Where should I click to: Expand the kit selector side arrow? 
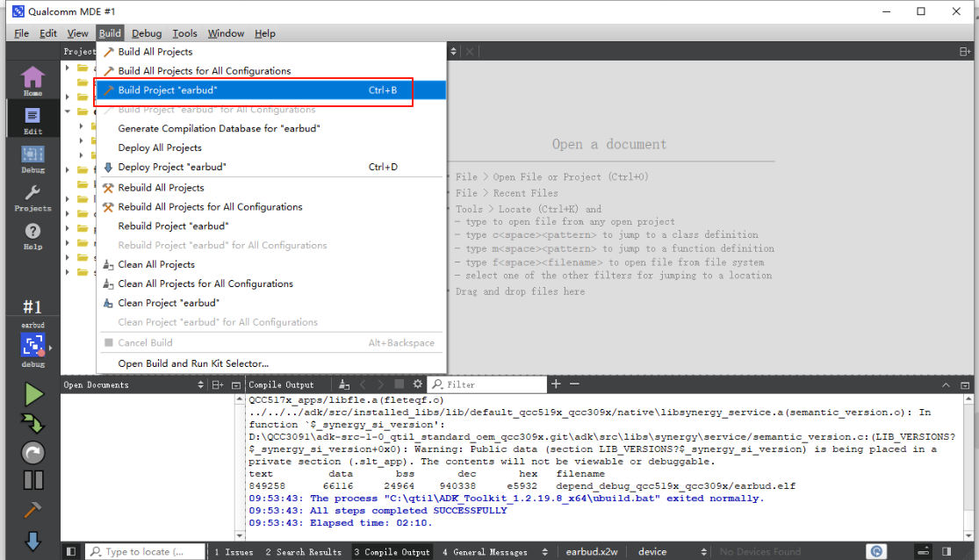tap(51, 348)
